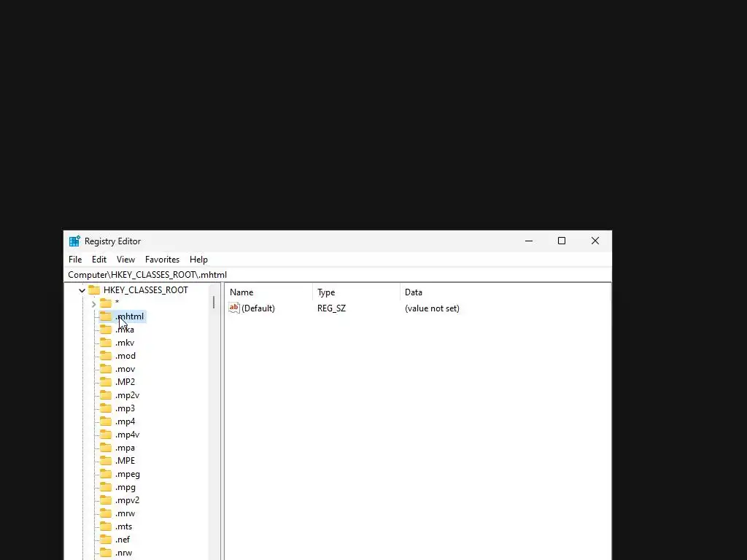Click the .mhtml key folder icon
Screen dimensions: 747x560
[x=106, y=316]
